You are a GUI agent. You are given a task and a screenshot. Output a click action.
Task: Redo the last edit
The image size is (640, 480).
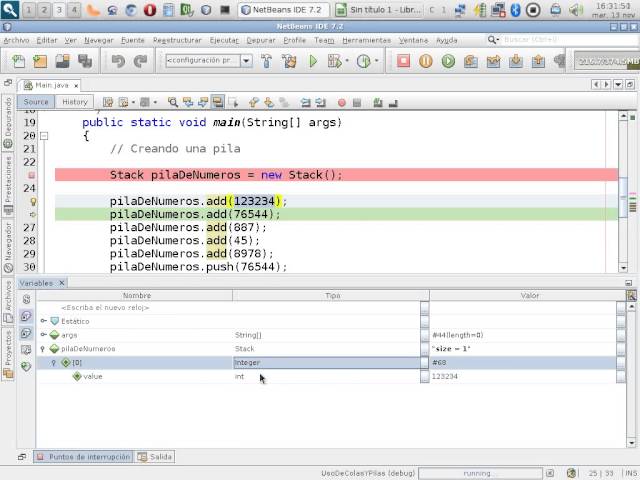click(140, 61)
